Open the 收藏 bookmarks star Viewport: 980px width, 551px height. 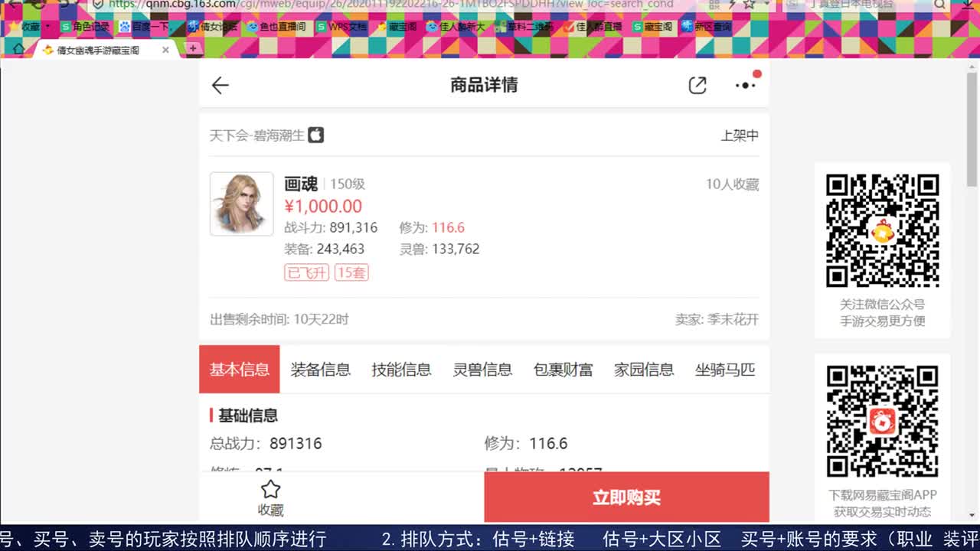coord(14,26)
